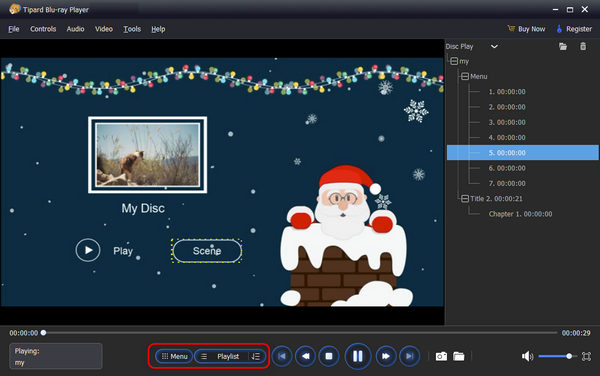Expand the Disc Play dropdown
Viewport: 600px width, 376px height.
pyautogui.click(x=494, y=47)
